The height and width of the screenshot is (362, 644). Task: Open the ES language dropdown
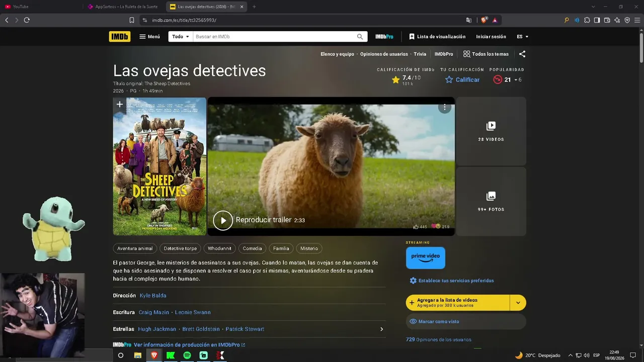pos(522,37)
